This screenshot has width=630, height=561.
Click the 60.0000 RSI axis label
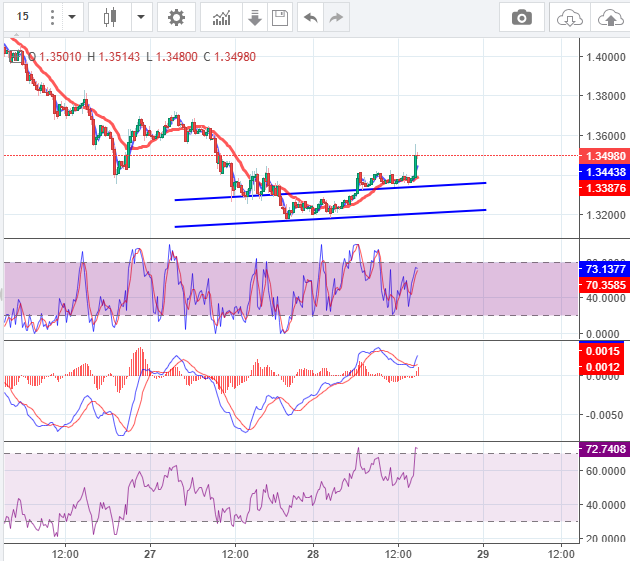[x=605, y=471]
